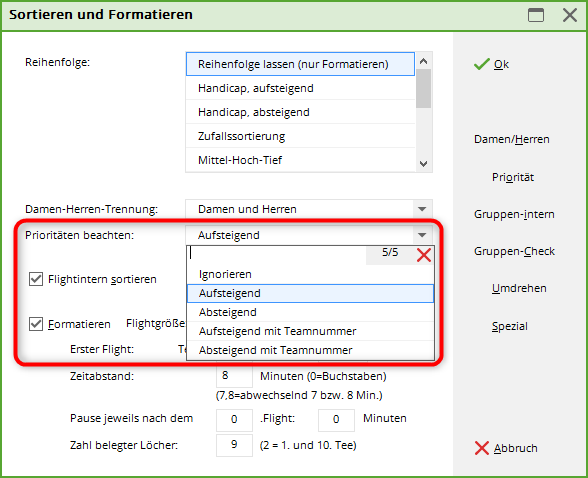Click the green checkmark Ok icon

[482, 64]
